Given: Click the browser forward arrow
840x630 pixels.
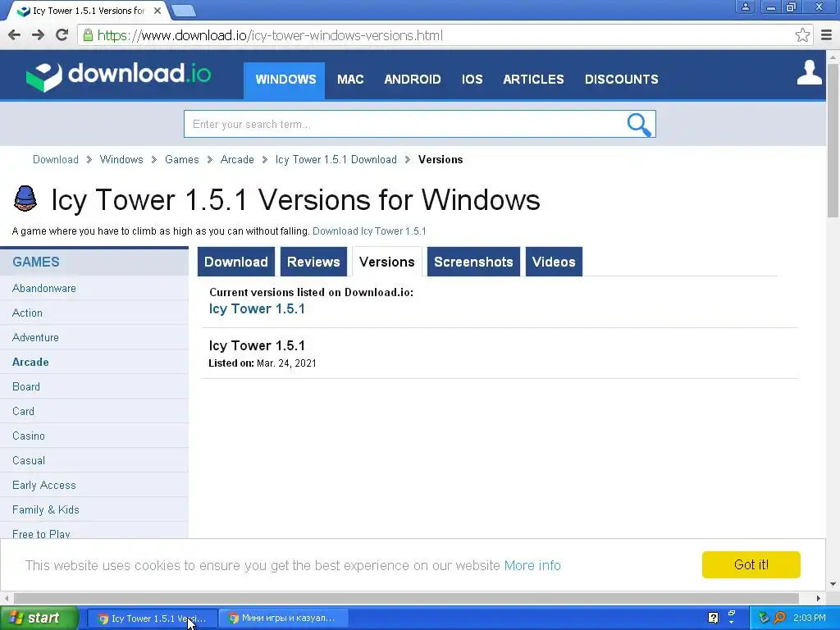Looking at the screenshot, I should click(x=38, y=35).
